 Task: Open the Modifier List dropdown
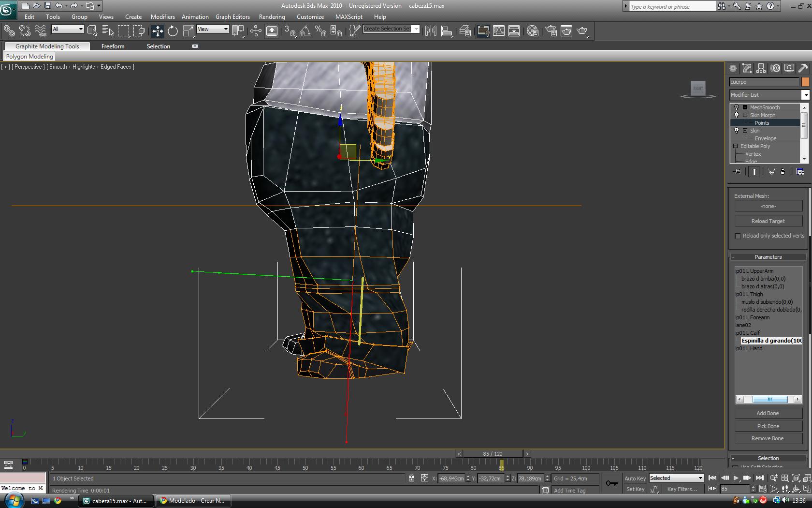805,95
